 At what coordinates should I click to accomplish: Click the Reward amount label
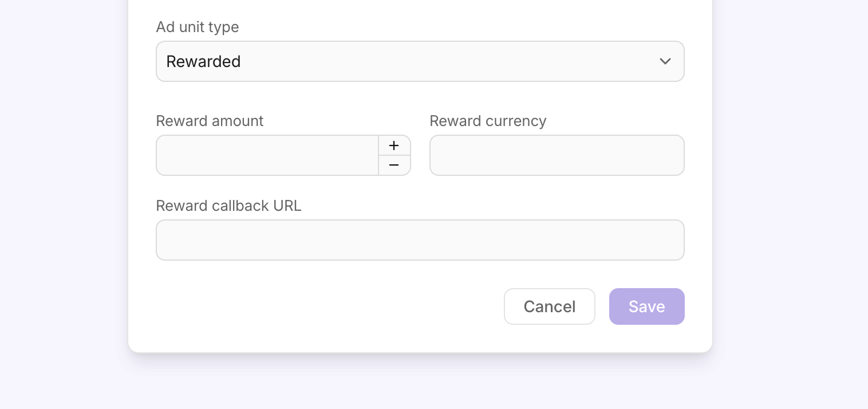tap(210, 121)
